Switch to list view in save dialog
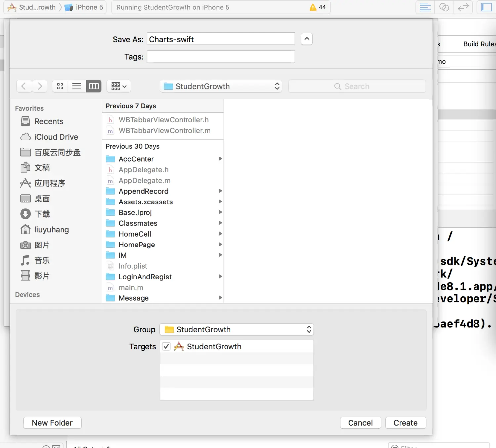Screen dimensions: 496x448 [x=77, y=86]
